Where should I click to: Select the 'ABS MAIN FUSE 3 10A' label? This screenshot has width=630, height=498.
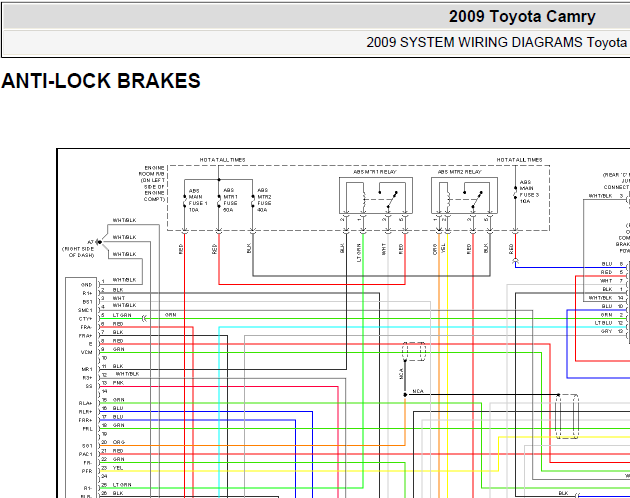coord(529,191)
